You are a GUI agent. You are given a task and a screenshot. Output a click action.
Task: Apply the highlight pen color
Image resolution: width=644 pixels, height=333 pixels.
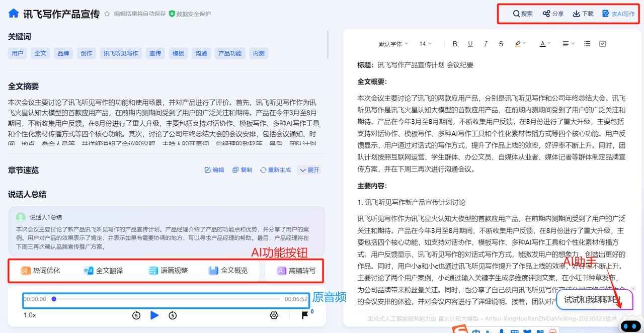pyautogui.click(x=518, y=44)
